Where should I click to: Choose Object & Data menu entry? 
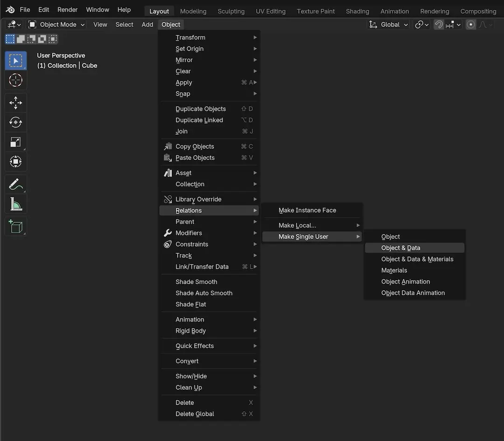pyautogui.click(x=400, y=248)
